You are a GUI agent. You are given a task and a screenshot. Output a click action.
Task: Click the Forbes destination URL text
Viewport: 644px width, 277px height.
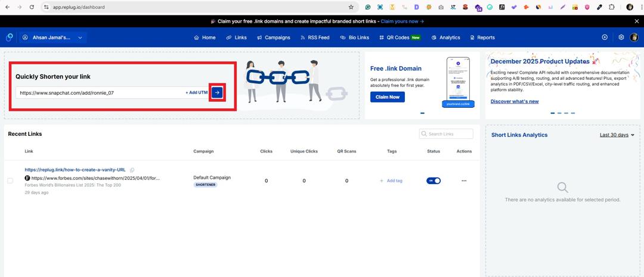coord(95,179)
